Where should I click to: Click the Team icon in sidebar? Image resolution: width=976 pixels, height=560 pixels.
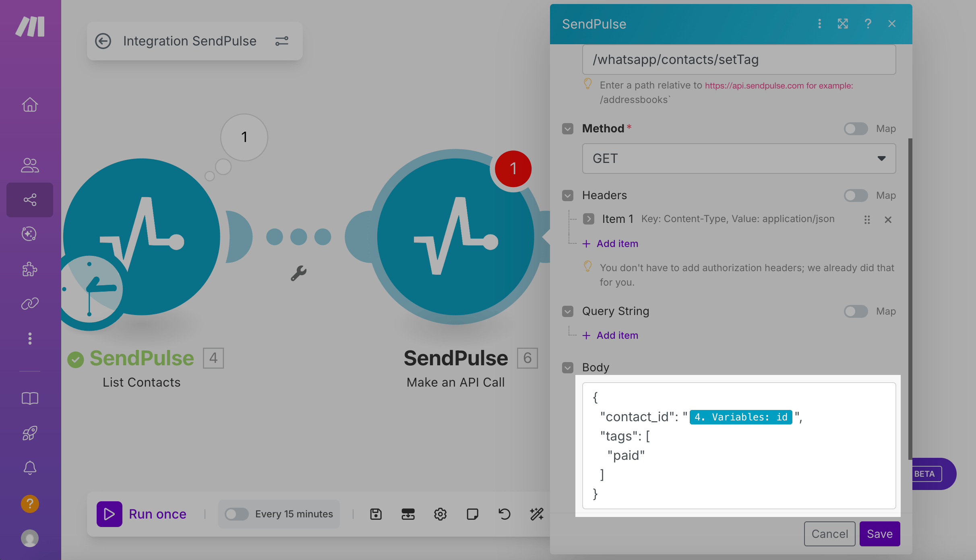click(x=30, y=165)
